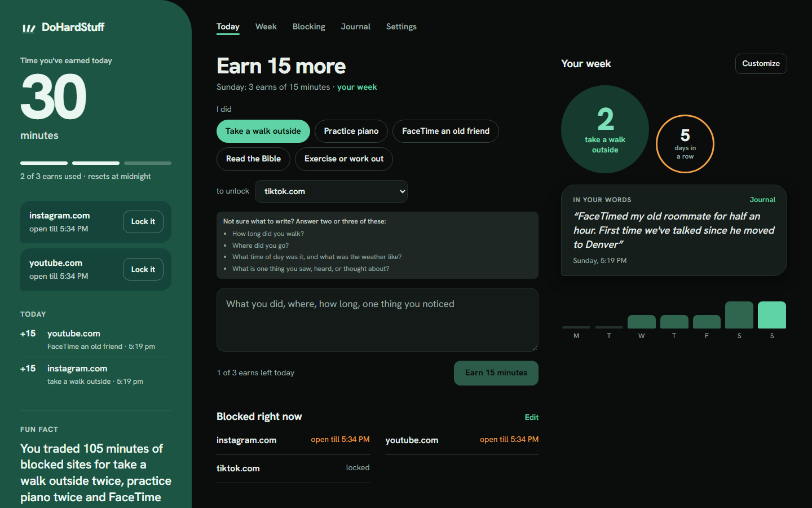812x508 pixels.
Task: Click the '5 days in a row' streak ring
Action: click(x=685, y=144)
